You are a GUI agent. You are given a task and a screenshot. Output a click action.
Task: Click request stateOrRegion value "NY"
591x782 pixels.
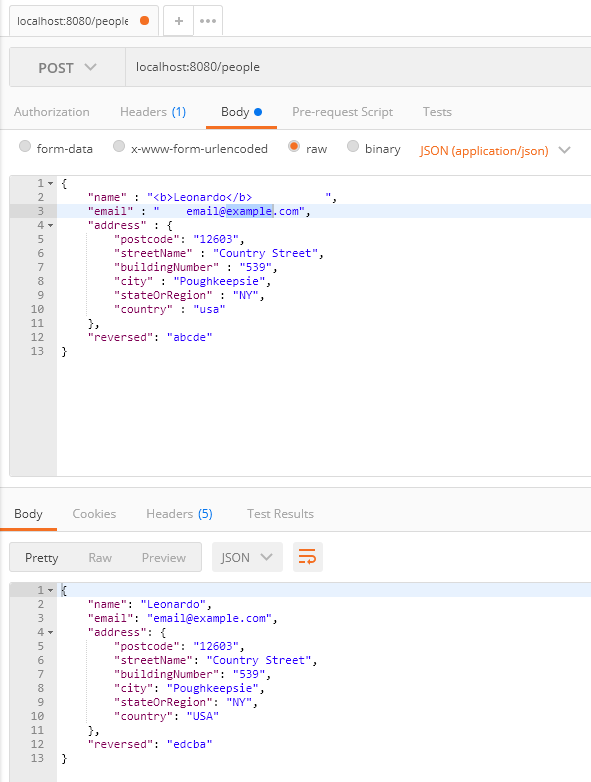tap(246, 295)
